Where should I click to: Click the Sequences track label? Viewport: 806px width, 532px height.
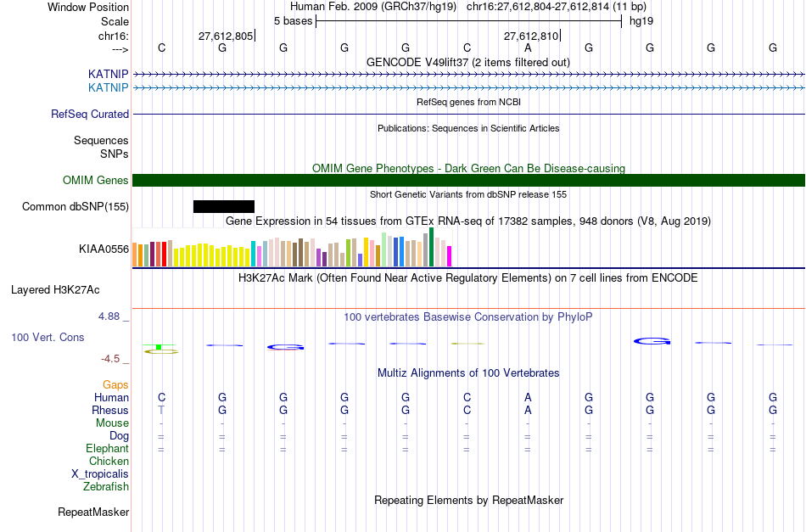101,140
